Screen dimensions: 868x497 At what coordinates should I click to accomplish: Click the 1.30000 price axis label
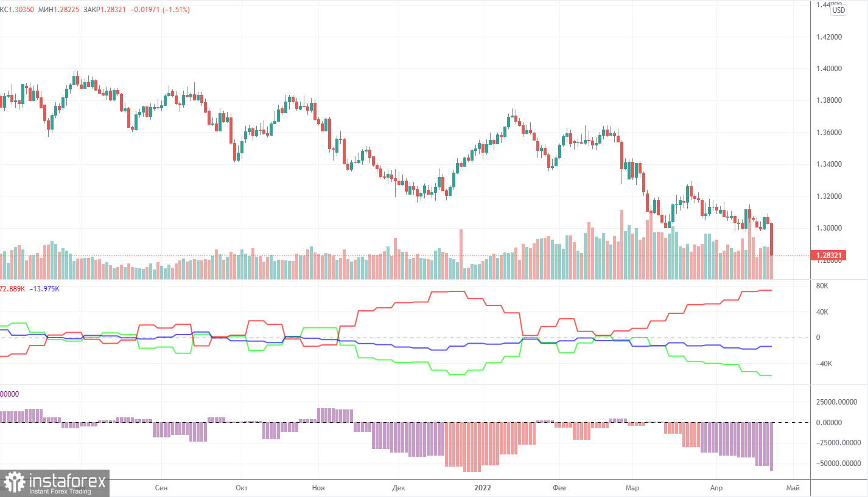click(x=830, y=228)
